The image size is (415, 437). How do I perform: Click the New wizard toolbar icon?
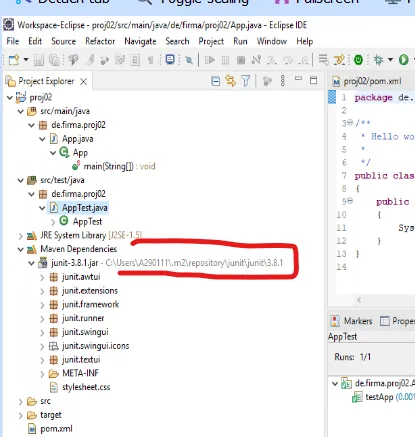pos(13,60)
